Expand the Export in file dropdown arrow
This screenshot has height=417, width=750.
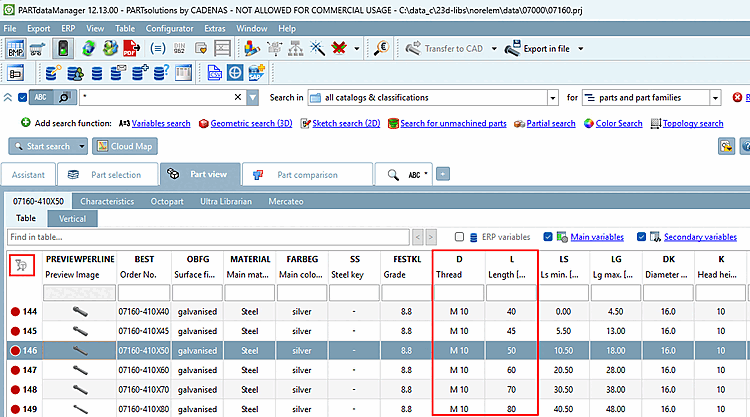(x=581, y=49)
